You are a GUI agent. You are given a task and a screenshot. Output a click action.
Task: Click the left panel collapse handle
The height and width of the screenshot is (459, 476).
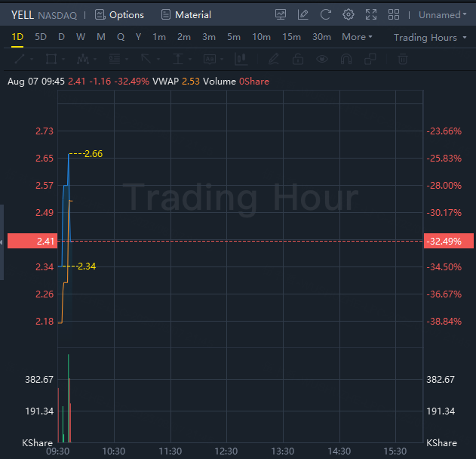coord(2,242)
